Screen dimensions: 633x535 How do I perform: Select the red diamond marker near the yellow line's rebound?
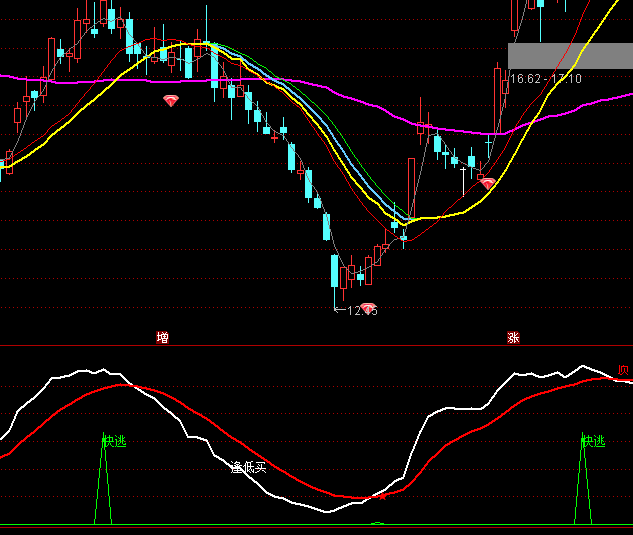pyautogui.click(x=487, y=183)
